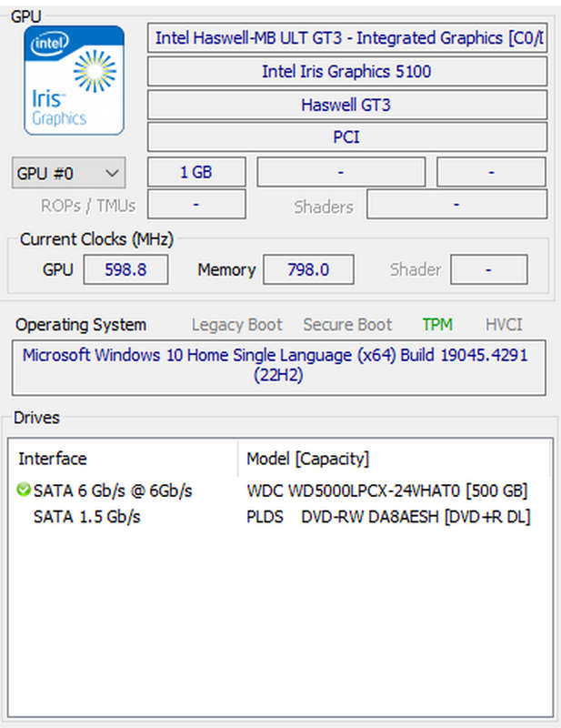Click PLDS DVD-RW DA8AESH drive entry

click(x=388, y=516)
